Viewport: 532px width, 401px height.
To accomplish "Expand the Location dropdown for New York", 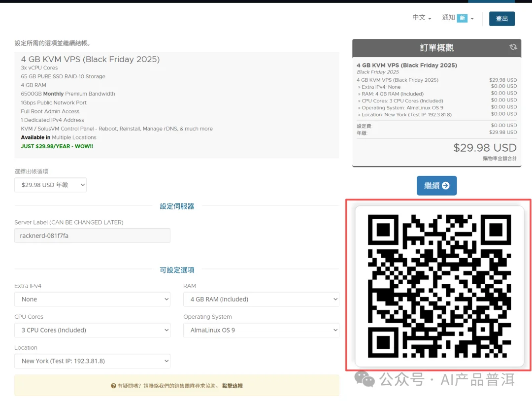I will click(92, 361).
